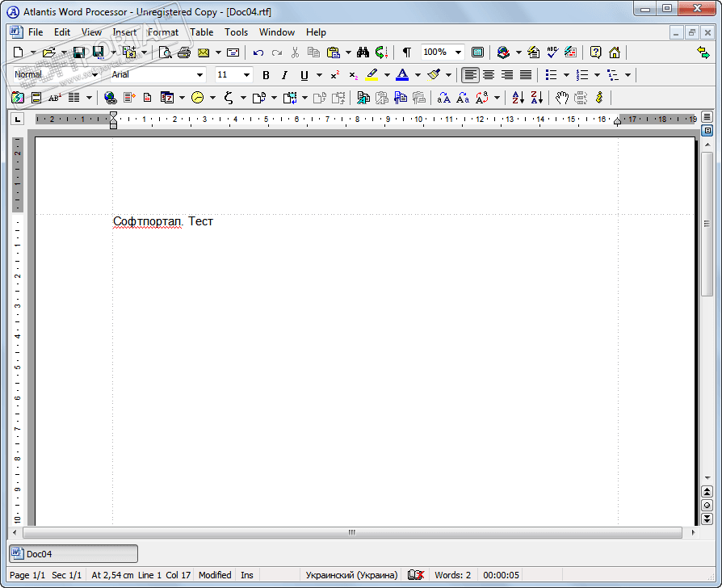
Task: Toggle Underline formatting
Action: point(304,75)
